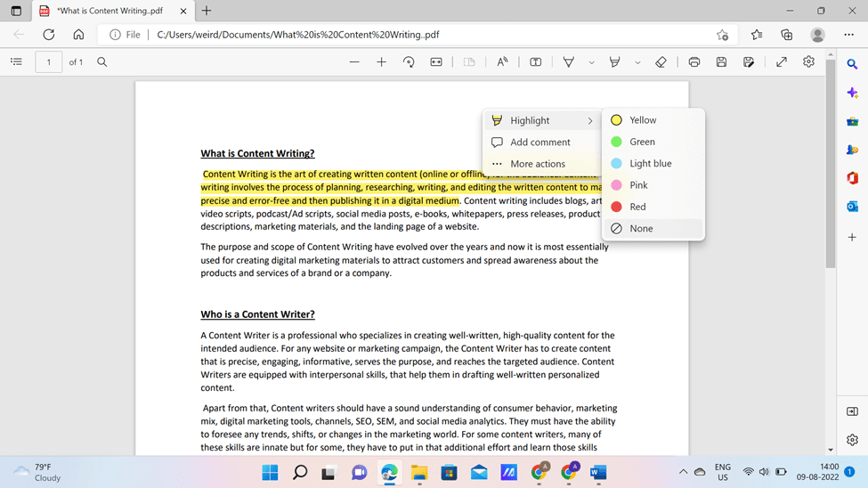Click the Fit to width icon
The height and width of the screenshot is (488, 868).
click(436, 62)
